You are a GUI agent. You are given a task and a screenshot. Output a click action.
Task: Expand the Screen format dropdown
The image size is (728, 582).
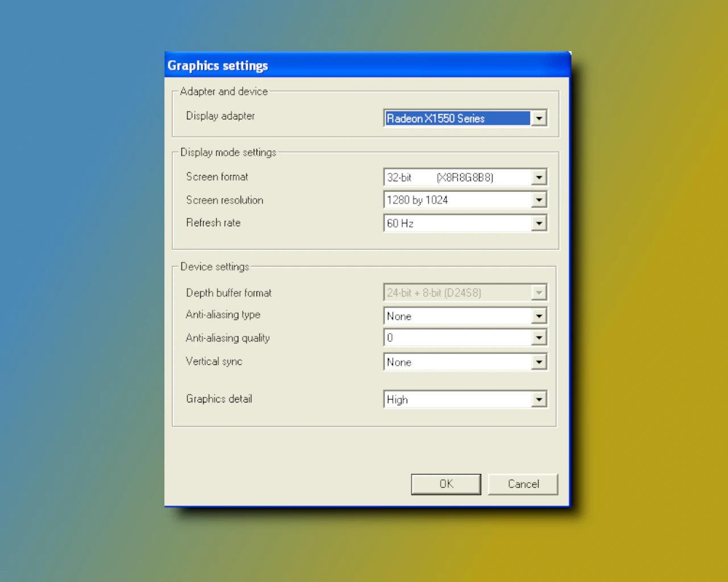tap(465, 177)
